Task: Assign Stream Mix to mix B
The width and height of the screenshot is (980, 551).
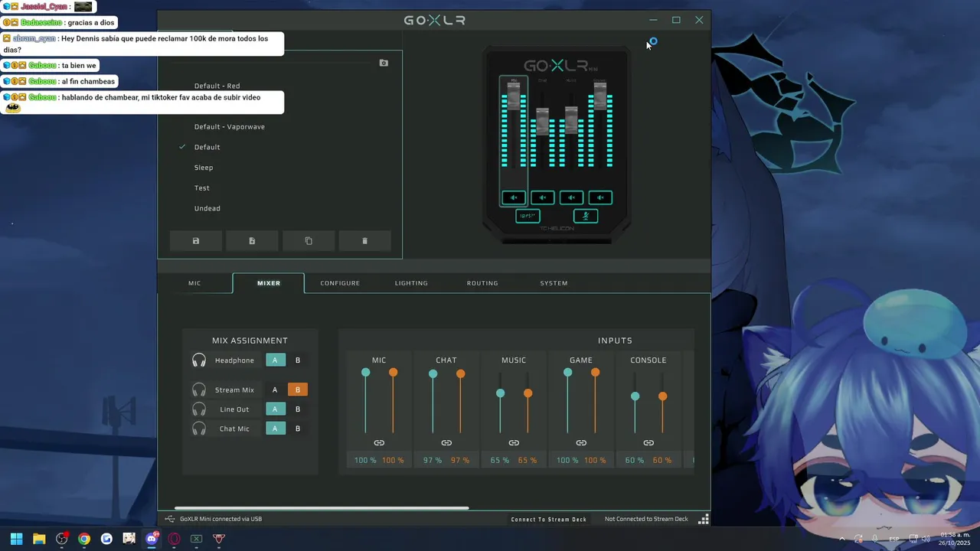Action: coord(298,390)
